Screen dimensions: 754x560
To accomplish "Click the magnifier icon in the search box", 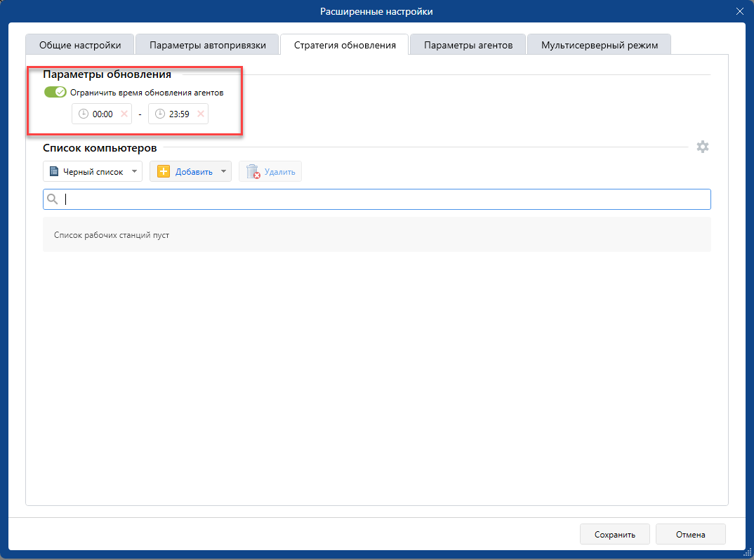I will coord(52,199).
